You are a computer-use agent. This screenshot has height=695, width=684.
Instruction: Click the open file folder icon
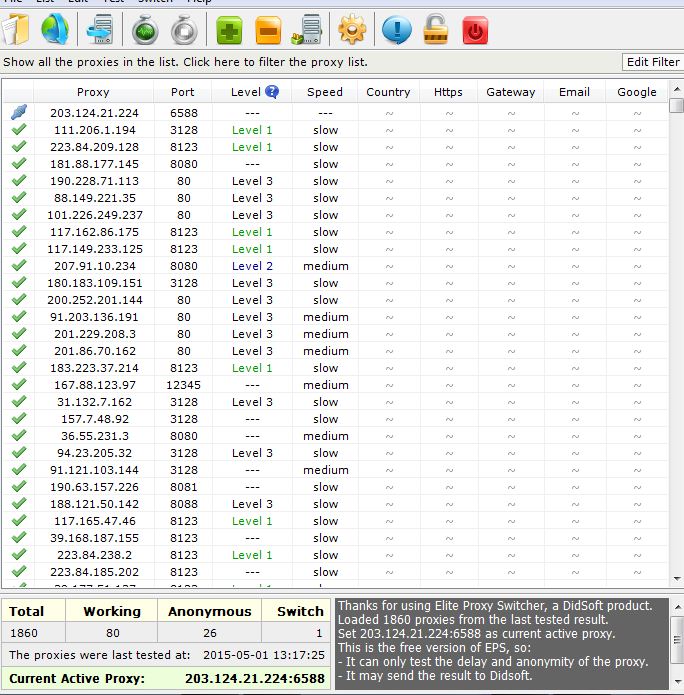click(x=14, y=30)
